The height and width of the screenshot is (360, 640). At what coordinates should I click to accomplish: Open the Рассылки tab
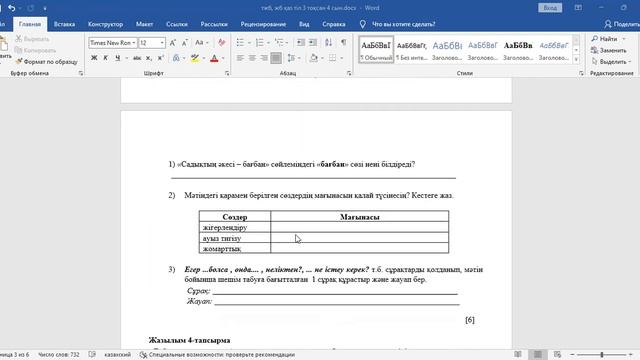tap(214, 24)
